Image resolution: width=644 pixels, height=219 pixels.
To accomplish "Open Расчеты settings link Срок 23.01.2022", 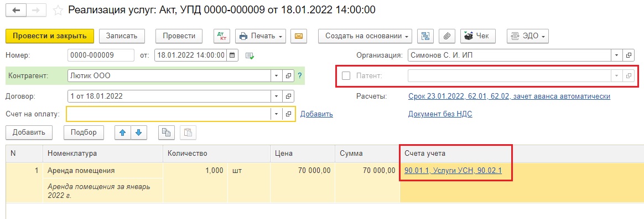I will pos(510,96).
